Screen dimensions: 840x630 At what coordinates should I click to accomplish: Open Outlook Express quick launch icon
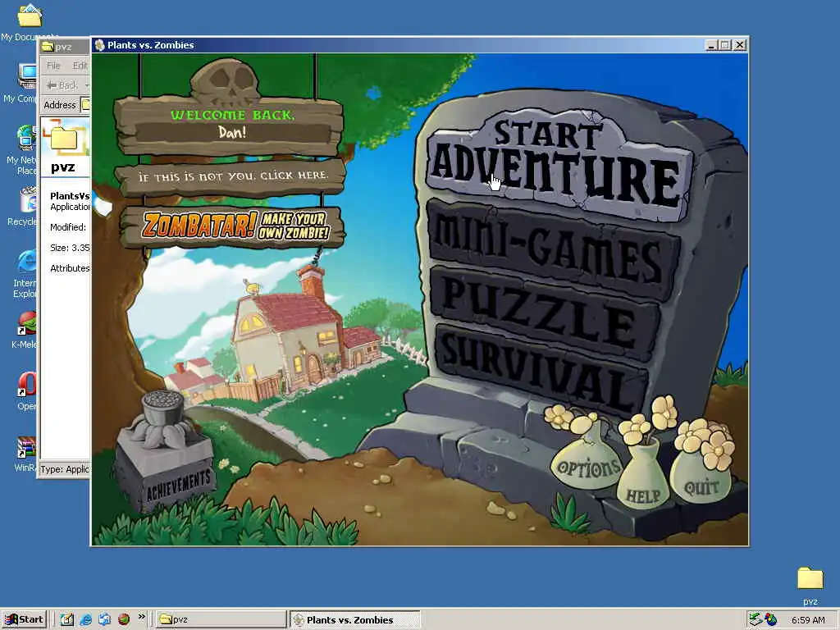104,619
